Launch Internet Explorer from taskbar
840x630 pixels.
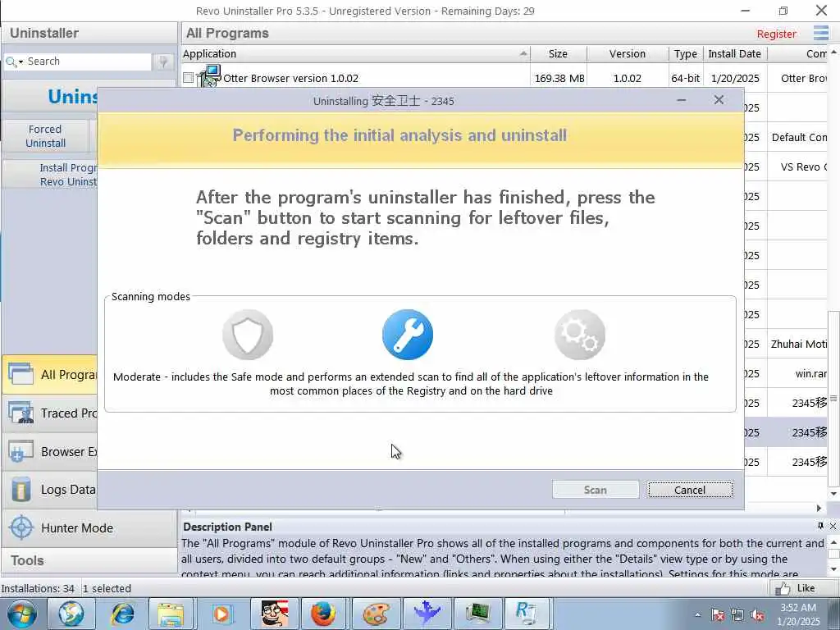coord(121,614)
